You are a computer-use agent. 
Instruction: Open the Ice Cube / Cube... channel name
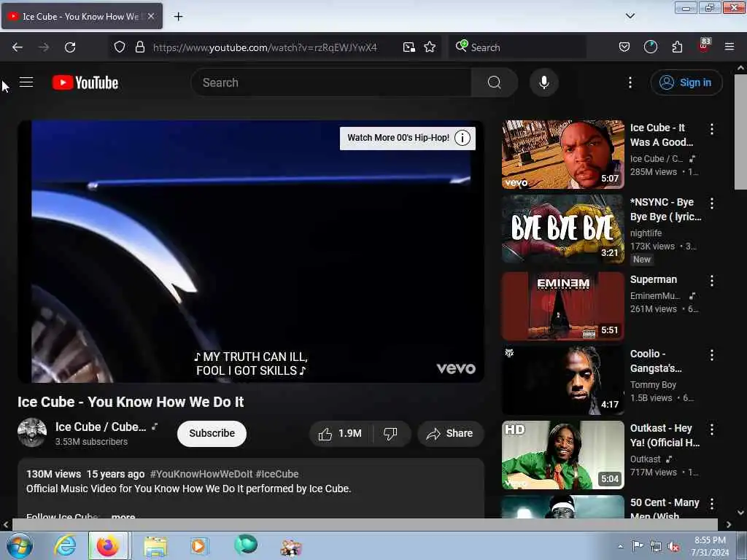tap(101, 427)
